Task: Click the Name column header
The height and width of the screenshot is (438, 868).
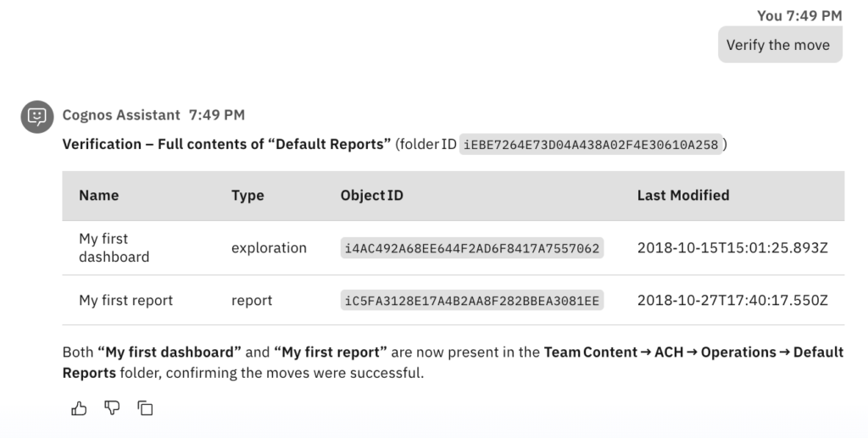Action: coord(98,196)
